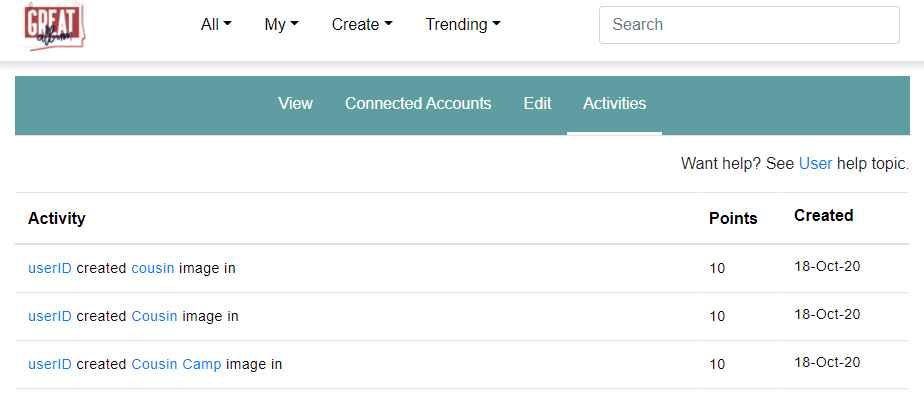Image resolution: width=924 pixels, height=395 pixels.
Task: Click the Great Album logo
Action: tap(55, 27)
